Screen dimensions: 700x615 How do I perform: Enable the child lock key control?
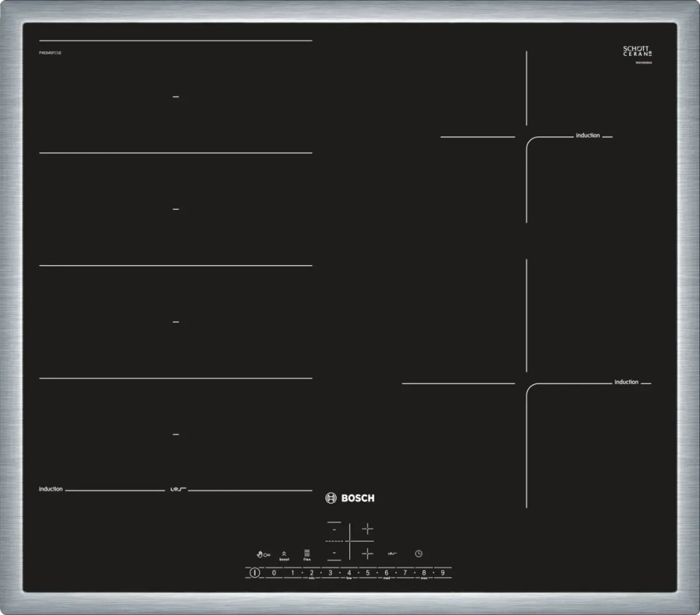[262, 553]
